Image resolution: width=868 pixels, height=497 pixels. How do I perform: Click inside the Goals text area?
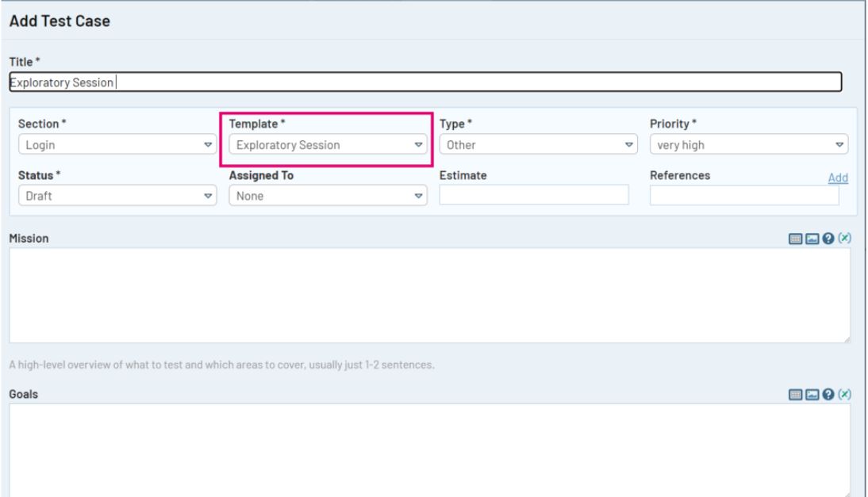click(428, 448)
